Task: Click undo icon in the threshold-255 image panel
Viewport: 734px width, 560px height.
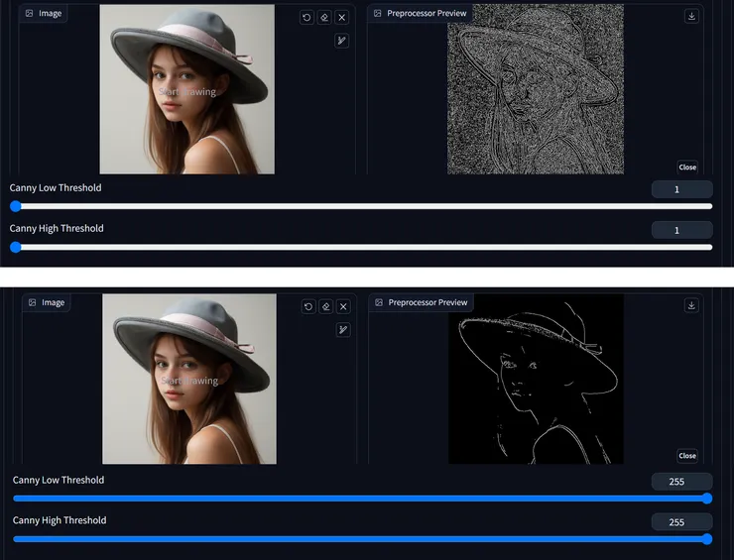Action: (x=307, y=306)
